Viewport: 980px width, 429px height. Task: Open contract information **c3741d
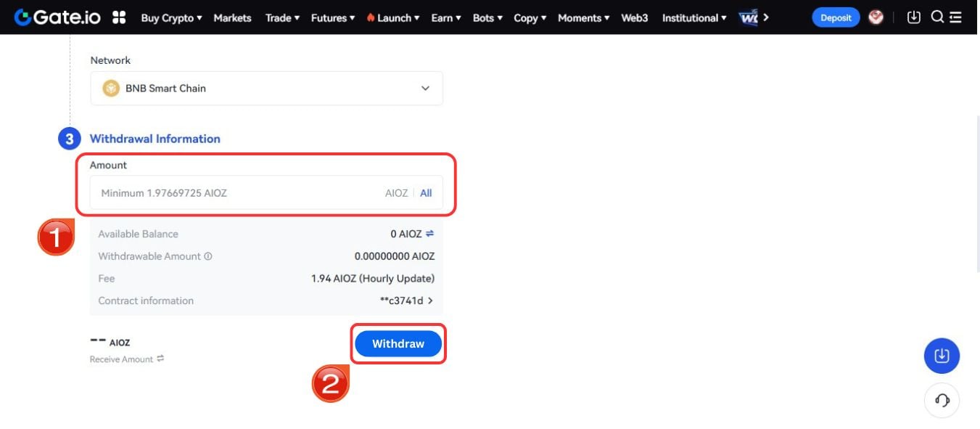407,301
